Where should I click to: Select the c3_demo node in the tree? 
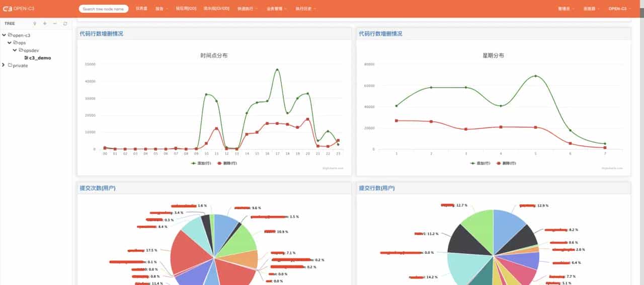(38, 58)
